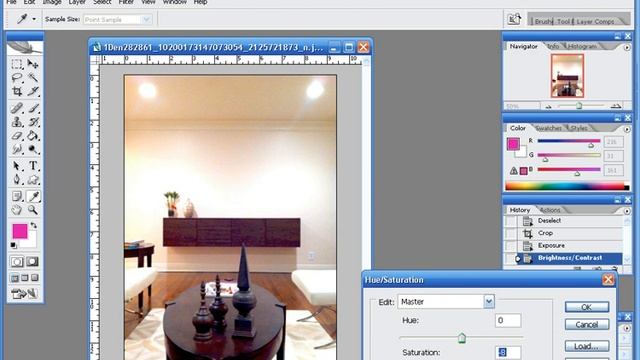Switch to the Actions tab
The height and width of the screenshot is (360, 640).
550,210
